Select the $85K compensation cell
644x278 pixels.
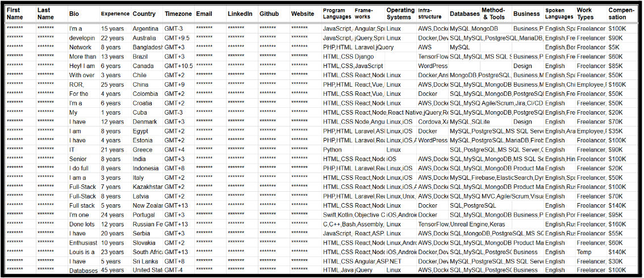tap(616, 66)
